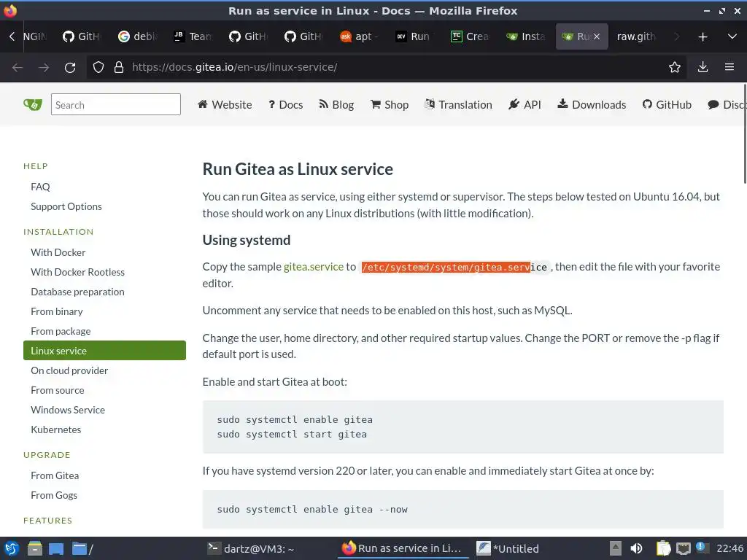Open From source installation page
Screen dimensions: 747x560
(58, 390)
